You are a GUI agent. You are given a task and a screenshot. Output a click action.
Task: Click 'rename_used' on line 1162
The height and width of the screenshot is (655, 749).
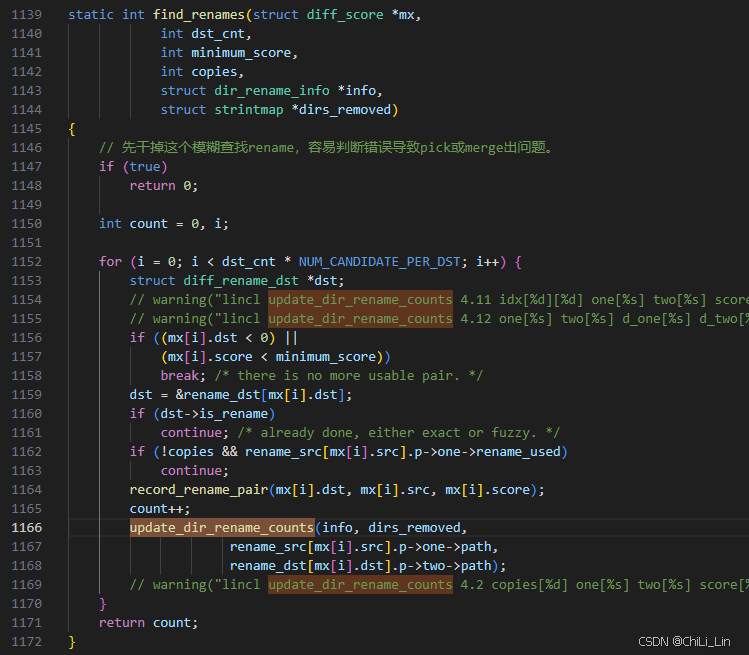pyautogui.click(x=518, y=452)
